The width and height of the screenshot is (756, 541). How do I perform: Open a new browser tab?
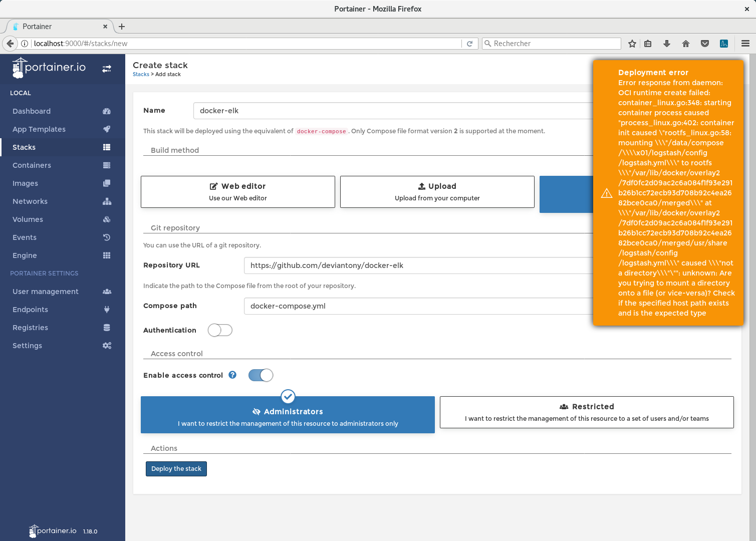(x=122, y=26)
